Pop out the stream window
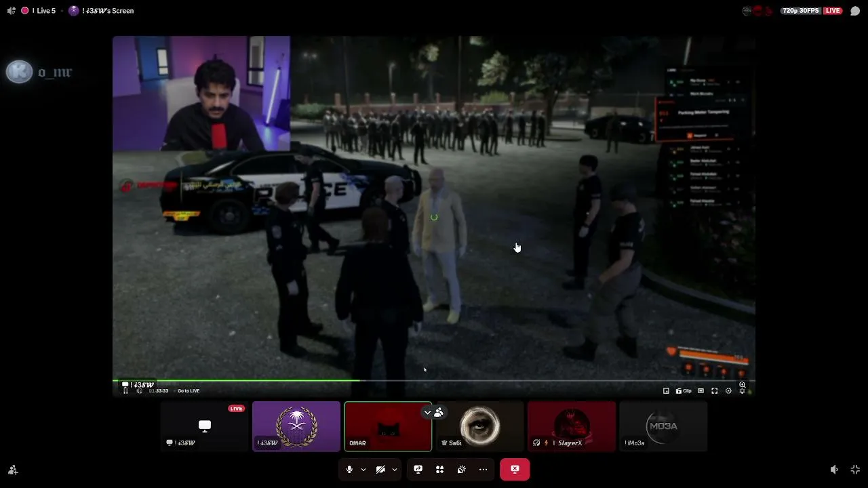The height and width of the screenshot is (488, 868). [666, 391]
